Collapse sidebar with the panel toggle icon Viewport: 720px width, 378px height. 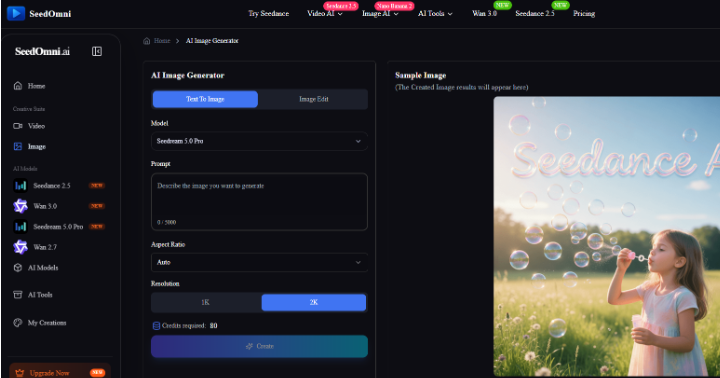point(97,51)
